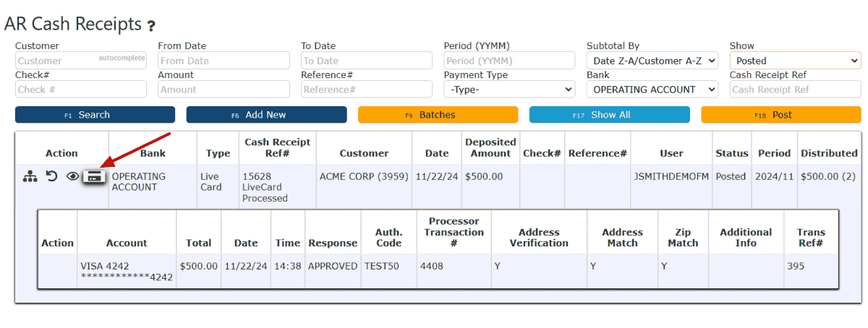Viewport: 868px width, 328px height.
Task: Click the Cash Receipt Ref field
Action: coord(795,90)
